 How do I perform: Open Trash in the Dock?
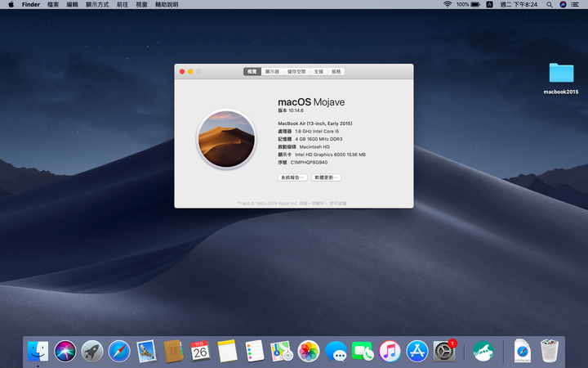tap(550, 352)
